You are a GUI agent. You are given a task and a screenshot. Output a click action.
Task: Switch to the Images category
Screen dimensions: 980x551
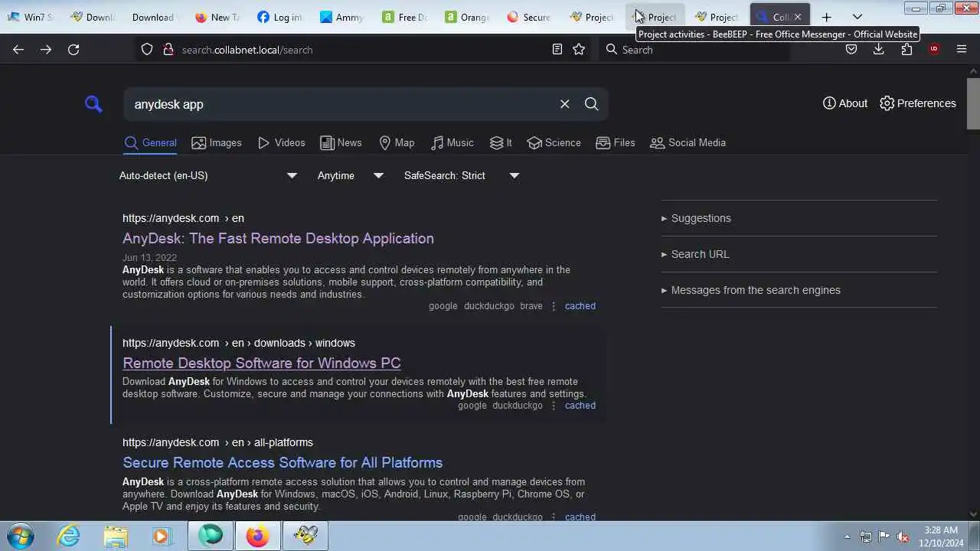[217, 142]
